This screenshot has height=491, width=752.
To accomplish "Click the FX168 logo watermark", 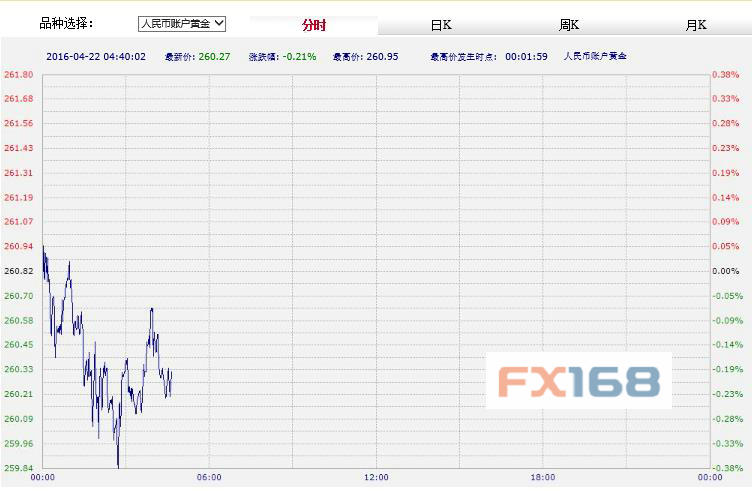I will pos(579,380).
